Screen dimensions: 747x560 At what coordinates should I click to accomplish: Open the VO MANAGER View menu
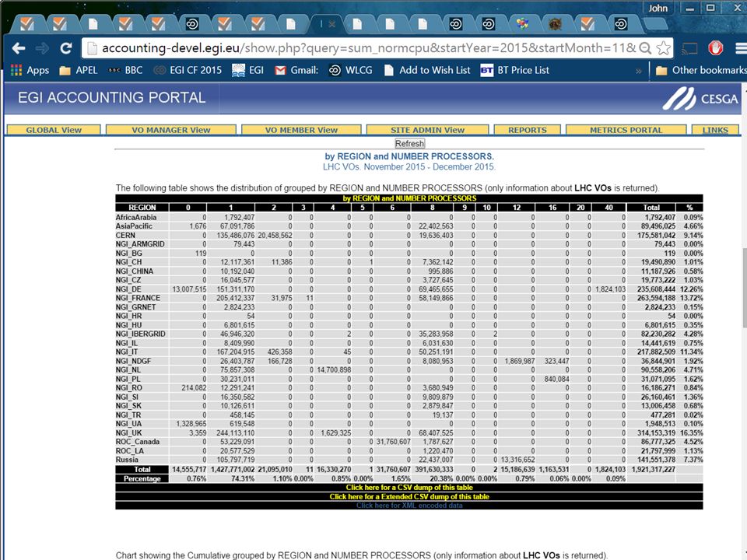pos(171,130)
